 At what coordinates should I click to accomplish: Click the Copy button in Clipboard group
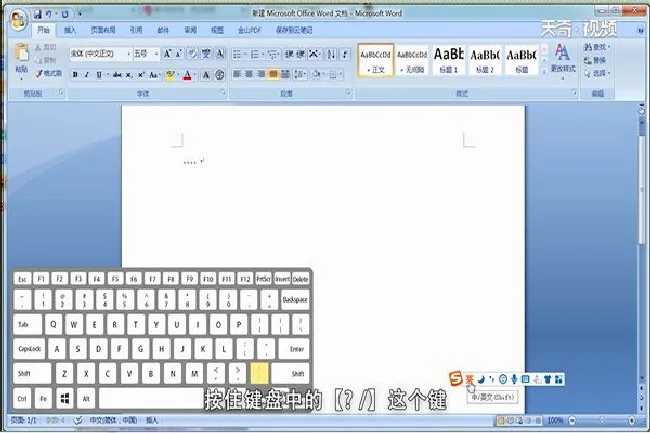pyautogui.click(x=46, y=60)
